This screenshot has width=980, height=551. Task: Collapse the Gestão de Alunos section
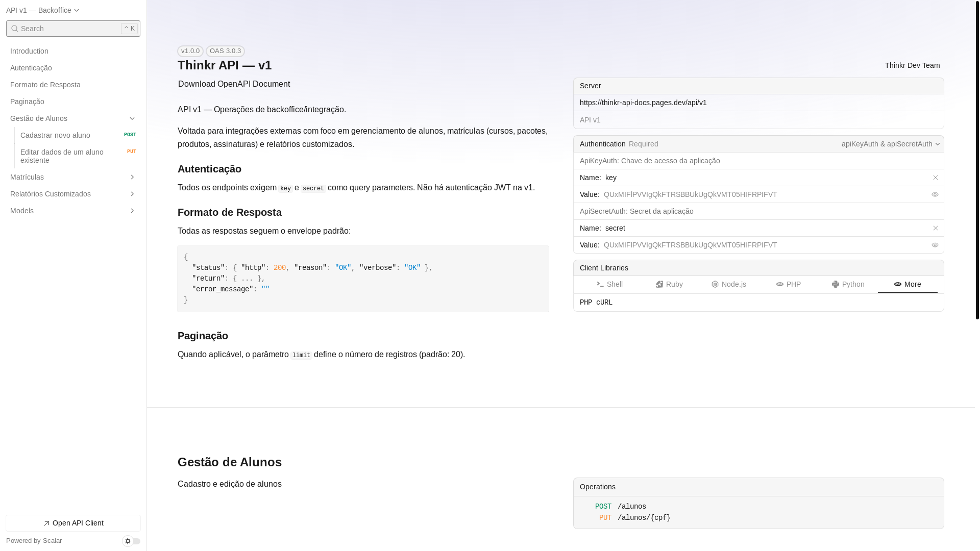point(73,118)
